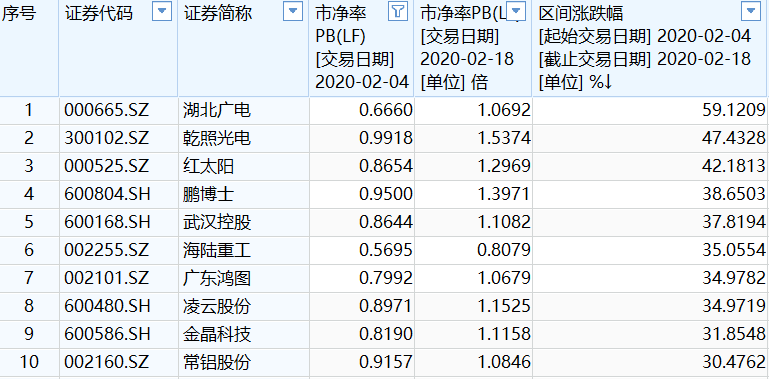Click the 35.0554 percent change cell
This screenshot has width=769, height=379.
(x=650, y=250)
